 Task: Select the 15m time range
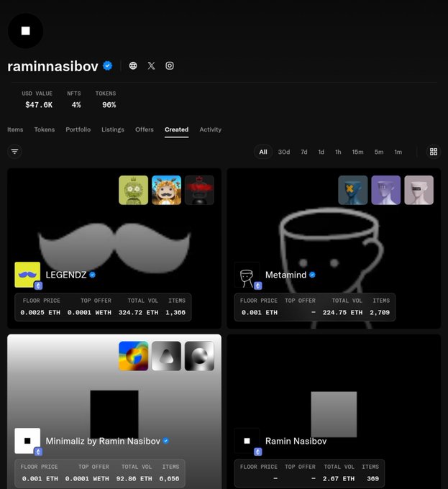click(x=357, y=152)
